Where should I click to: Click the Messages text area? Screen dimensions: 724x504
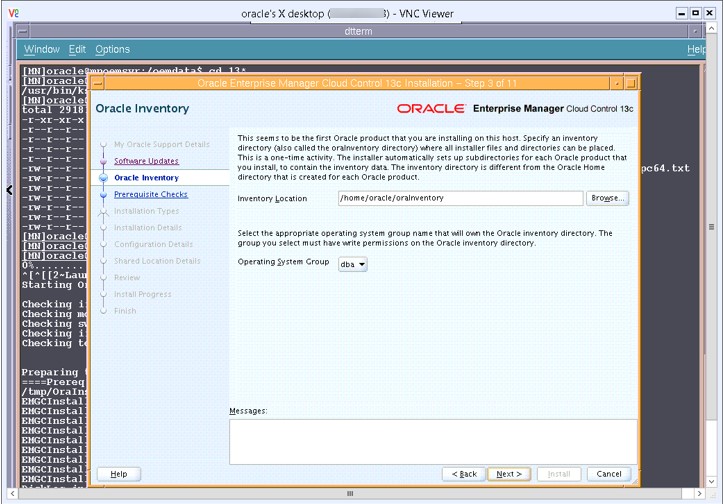pyautogui.click(x=433, y=442)
